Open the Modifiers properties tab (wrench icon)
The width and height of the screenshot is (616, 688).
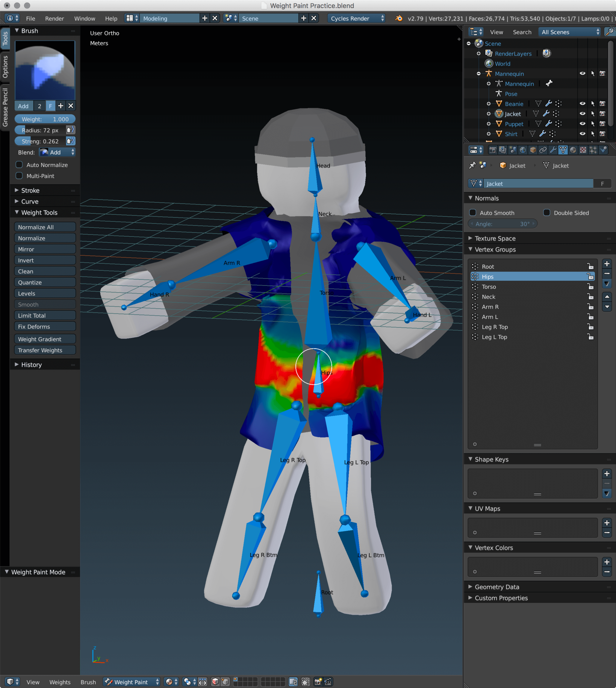coord(553,150)
